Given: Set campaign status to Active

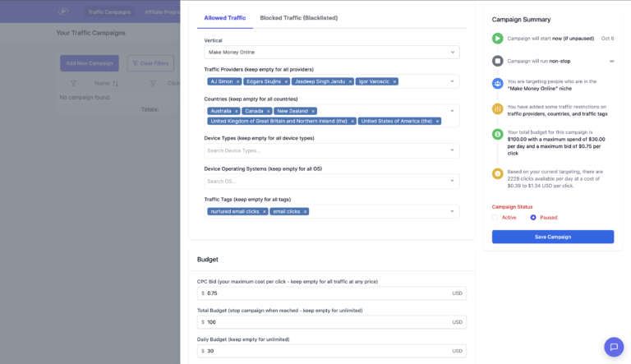Looking at the screenshot, I should point(495,218).
